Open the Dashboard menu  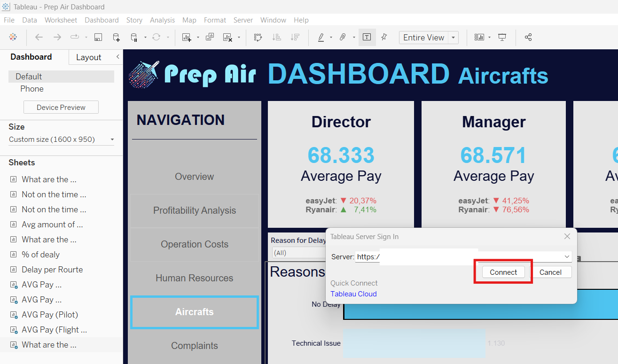pyautogui.click(x=102, y=20)
